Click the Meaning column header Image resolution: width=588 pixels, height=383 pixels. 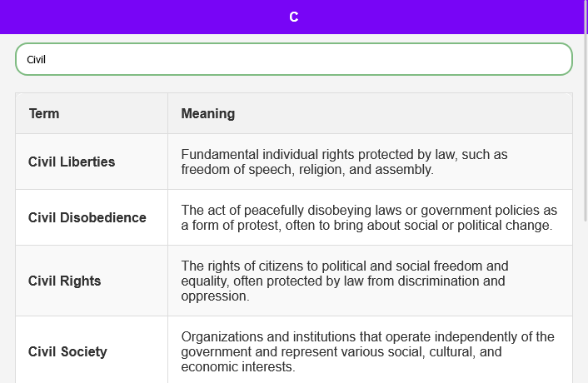tap(208, 113)
